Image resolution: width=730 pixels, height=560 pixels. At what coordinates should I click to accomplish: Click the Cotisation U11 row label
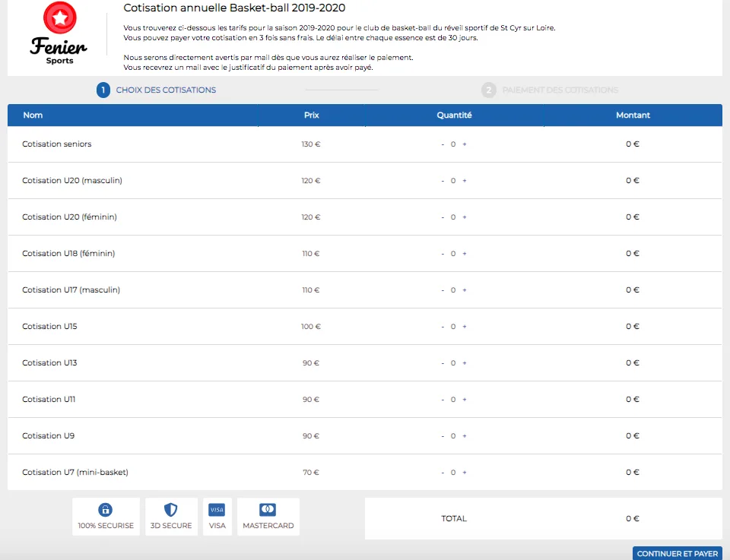pos(49,400)
